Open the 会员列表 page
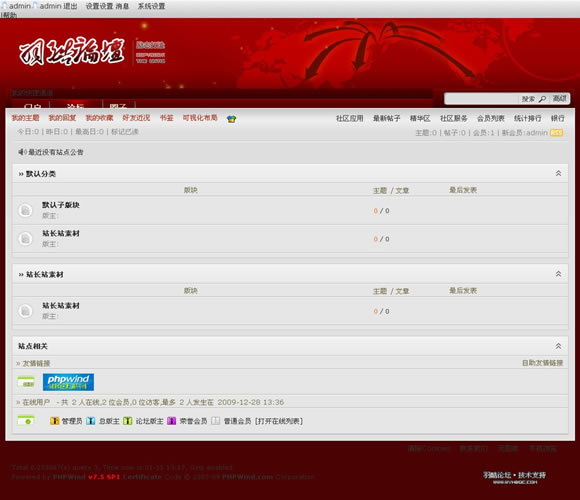The image size is (580, 500). coord(490,118)
